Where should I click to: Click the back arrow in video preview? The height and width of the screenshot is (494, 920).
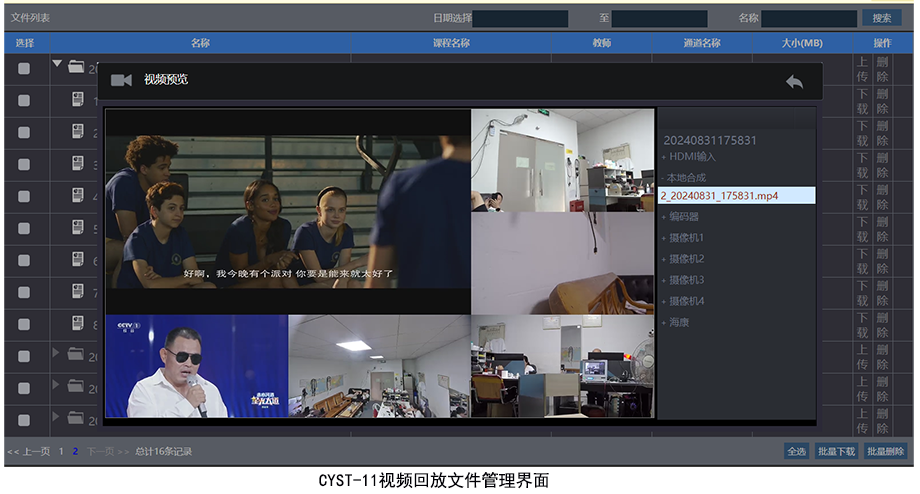(794, 81)
